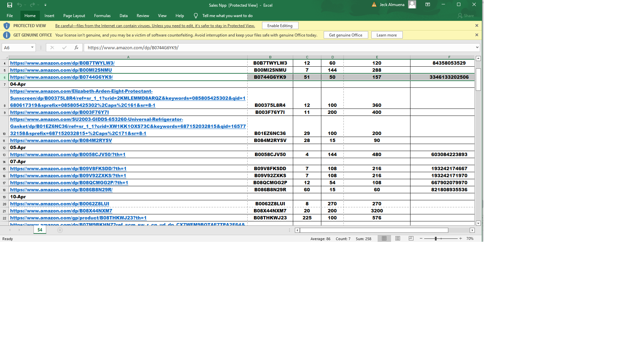Screen dimensions: 644x349
Task: Switch to the Home tab
Action: [30, 16]
